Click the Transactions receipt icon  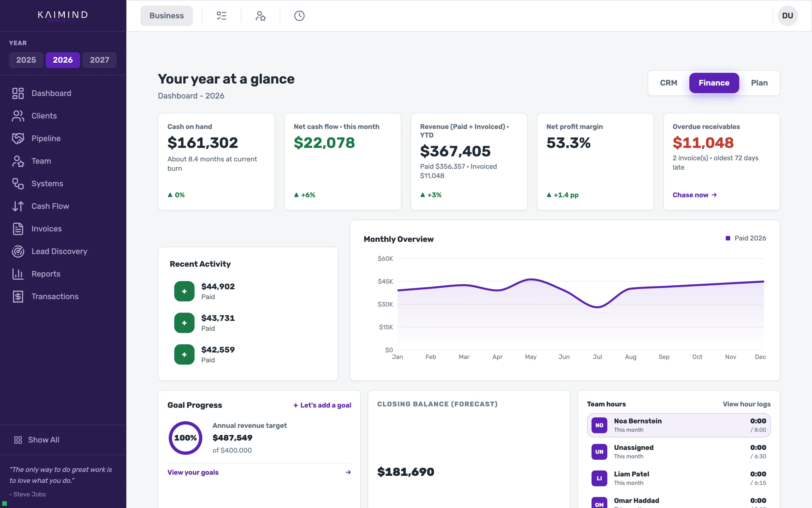coord(18,296)
